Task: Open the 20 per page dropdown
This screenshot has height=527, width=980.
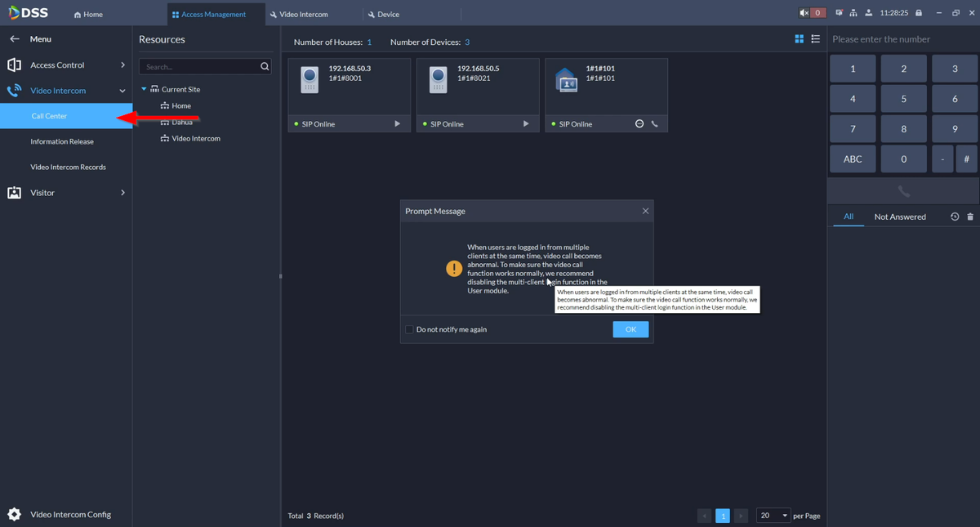Action: (x=773, y=516)
